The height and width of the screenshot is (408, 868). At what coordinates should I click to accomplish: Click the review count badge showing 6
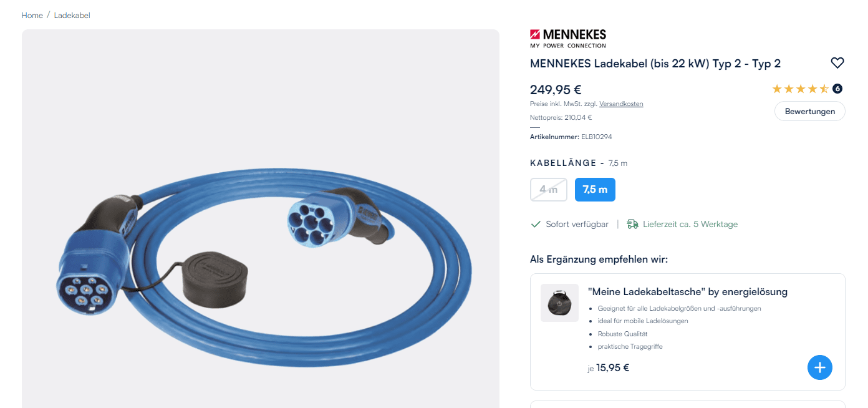(x=837, y=89)
